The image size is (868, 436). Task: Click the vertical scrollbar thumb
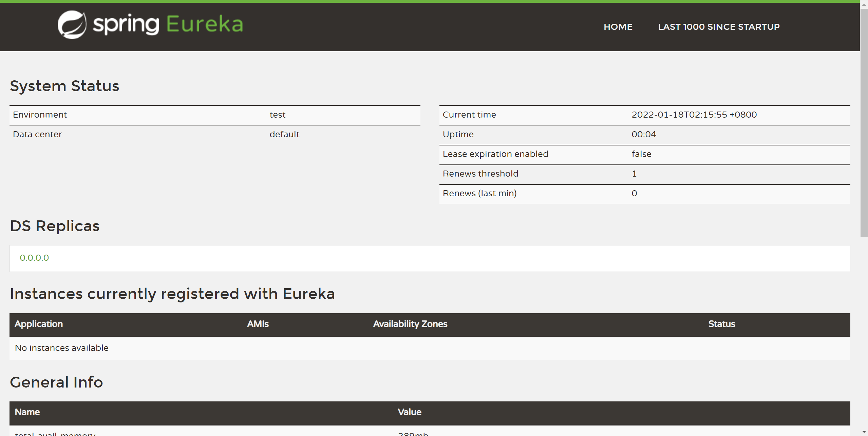pyautogui.click(x=864, y=122)
